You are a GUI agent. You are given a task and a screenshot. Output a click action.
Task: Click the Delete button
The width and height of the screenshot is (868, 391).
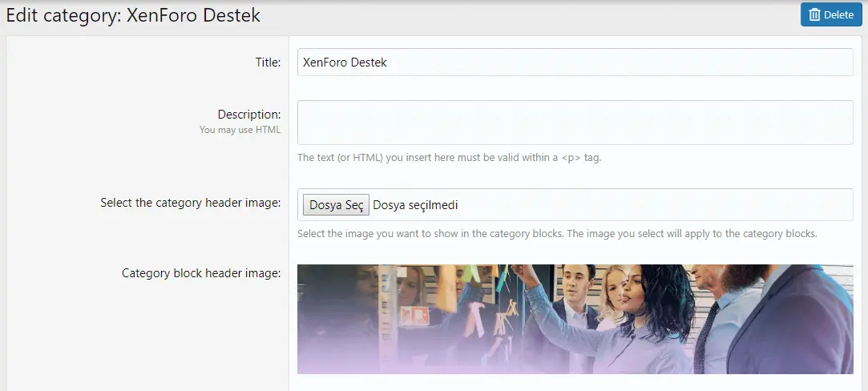(x=831, y=14)
